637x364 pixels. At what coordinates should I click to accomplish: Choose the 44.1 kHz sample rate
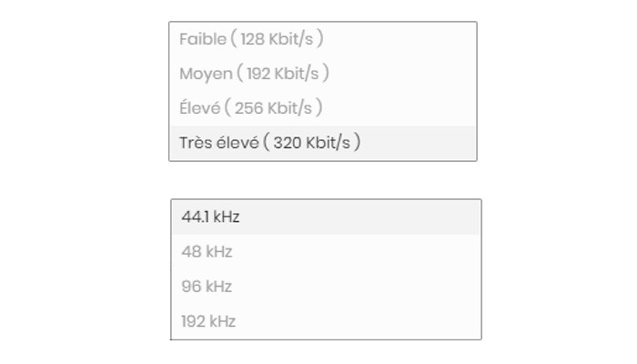(x=210, y=217)
